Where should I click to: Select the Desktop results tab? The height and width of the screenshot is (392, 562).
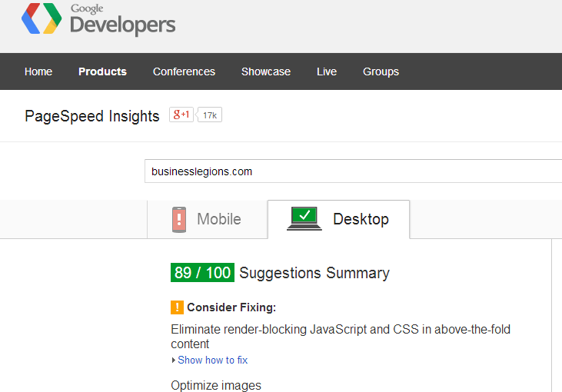[x=339, y=219]
